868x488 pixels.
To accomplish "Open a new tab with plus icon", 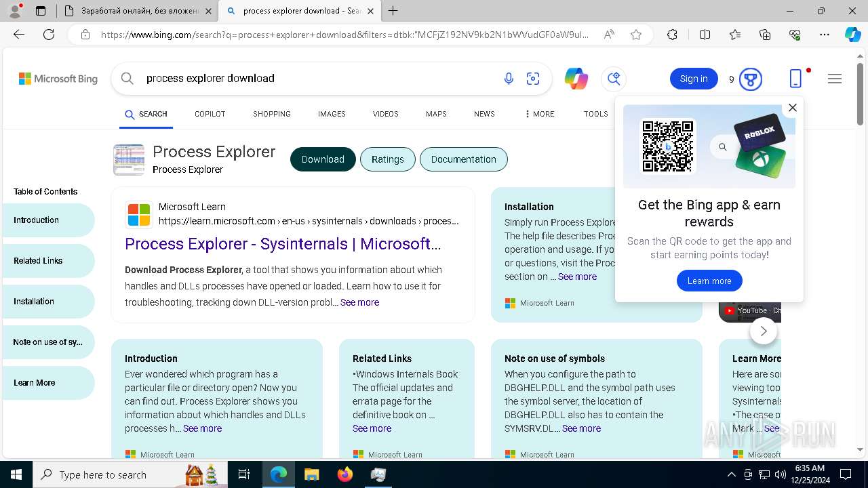I will (x=393, y=11).
